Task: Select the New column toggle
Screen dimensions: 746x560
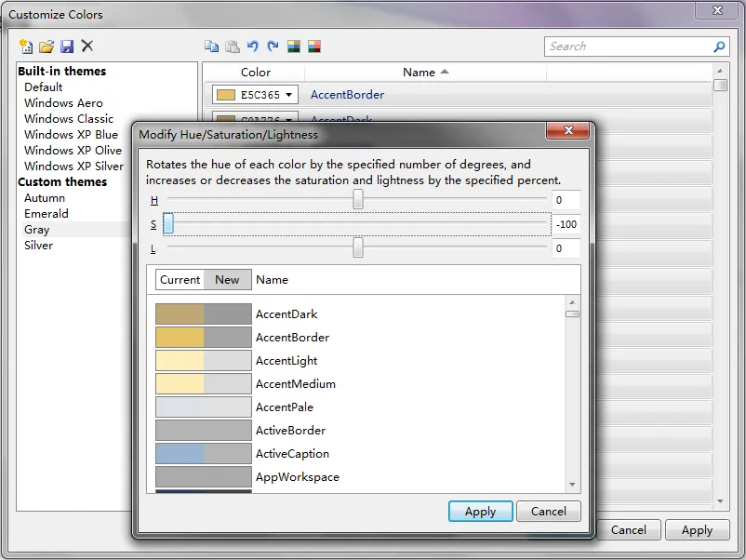Action: coord(227,280)
